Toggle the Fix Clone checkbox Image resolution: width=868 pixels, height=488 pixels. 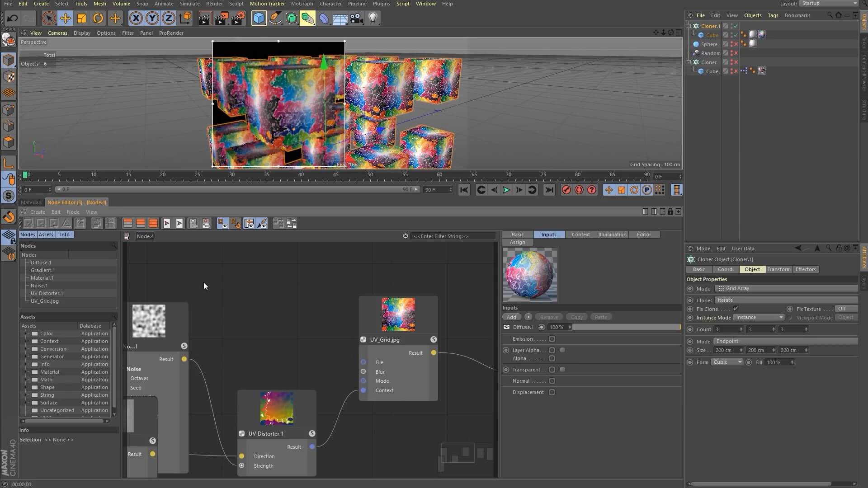[736, 309]
